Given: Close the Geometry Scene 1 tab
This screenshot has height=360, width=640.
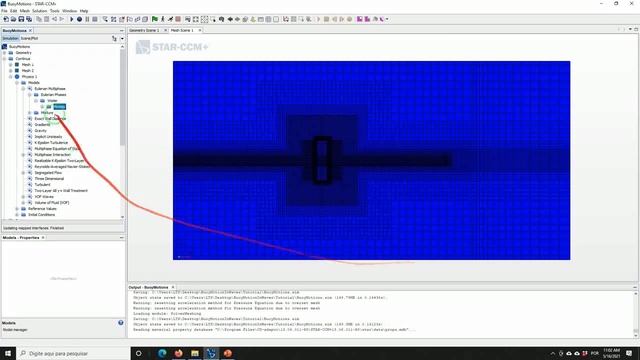Looking at the screenshot, I should coord(165,30).
